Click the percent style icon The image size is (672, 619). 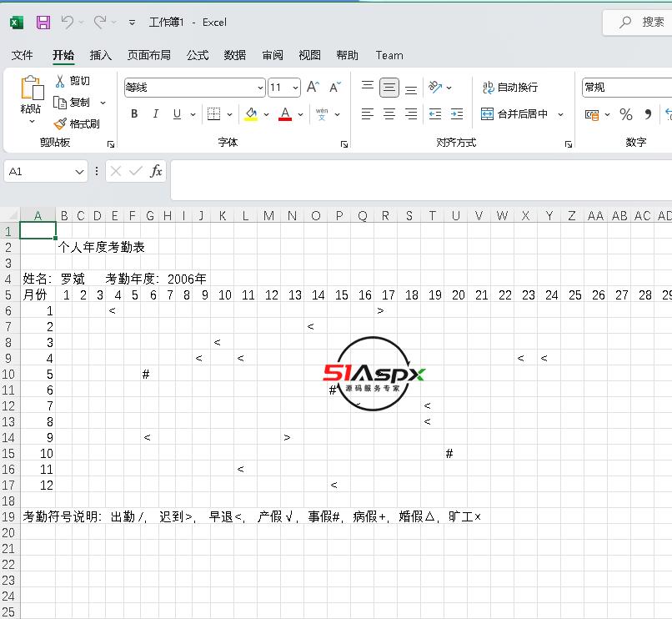point(626,114)
